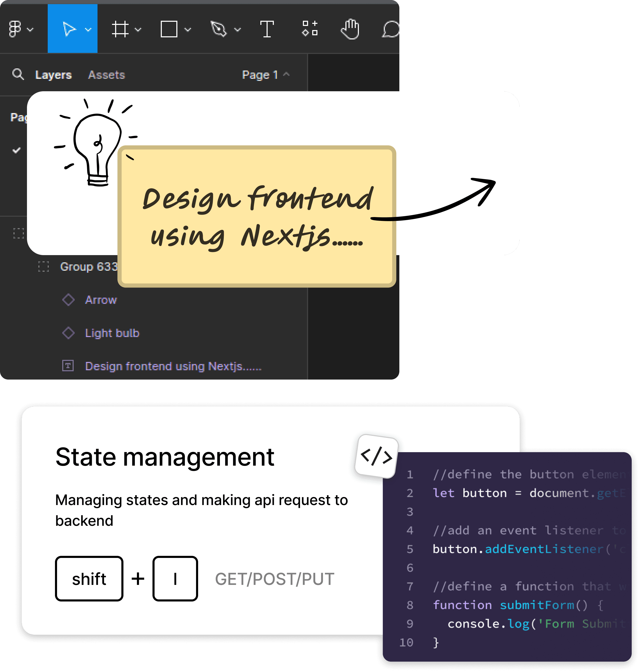Open the Pen tool dropdown chevron
The width and height of the screenshot is (640, 672).
point(238,30)
